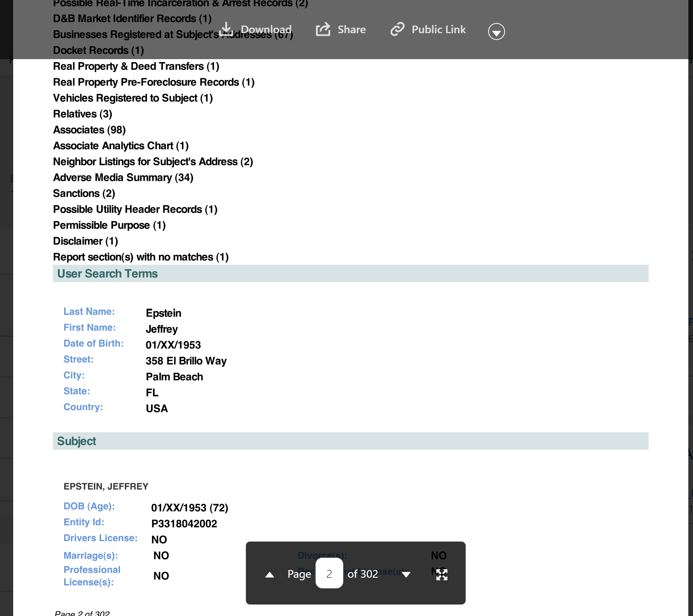Open the Share option
The width and height of the screenshot is (693, 616).
point(341,29)
